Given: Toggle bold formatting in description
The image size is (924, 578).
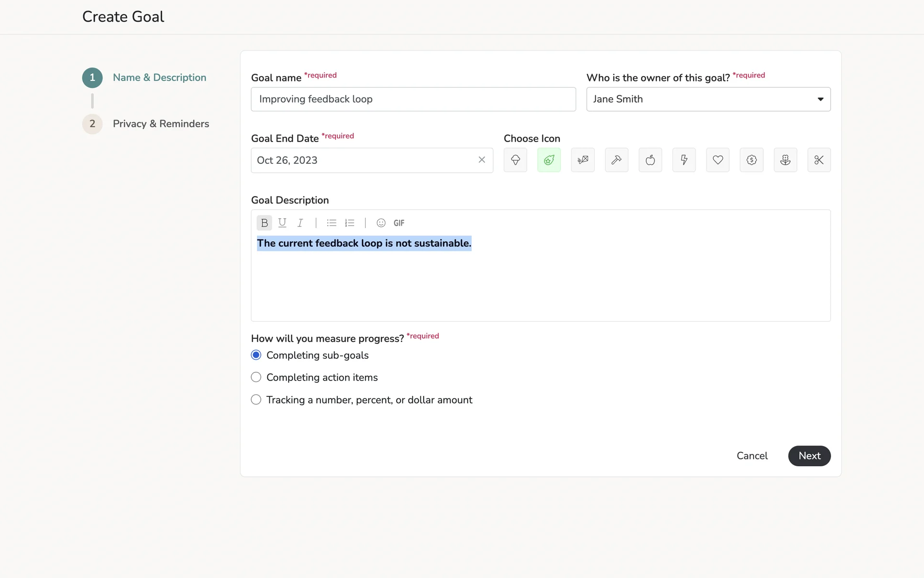Looking at the screenshot, I should pyautogui.click(x=264, y=223).
